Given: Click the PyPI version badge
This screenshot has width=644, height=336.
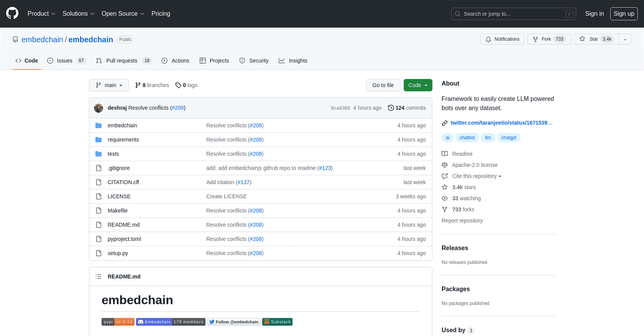Looking at the screenshot, I should tap(118, 322).
